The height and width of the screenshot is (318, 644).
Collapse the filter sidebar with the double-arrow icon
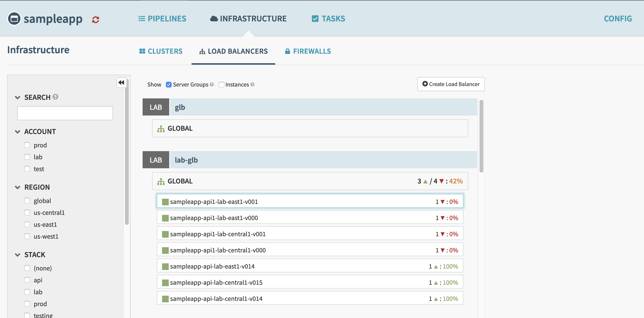click(121, 82)
